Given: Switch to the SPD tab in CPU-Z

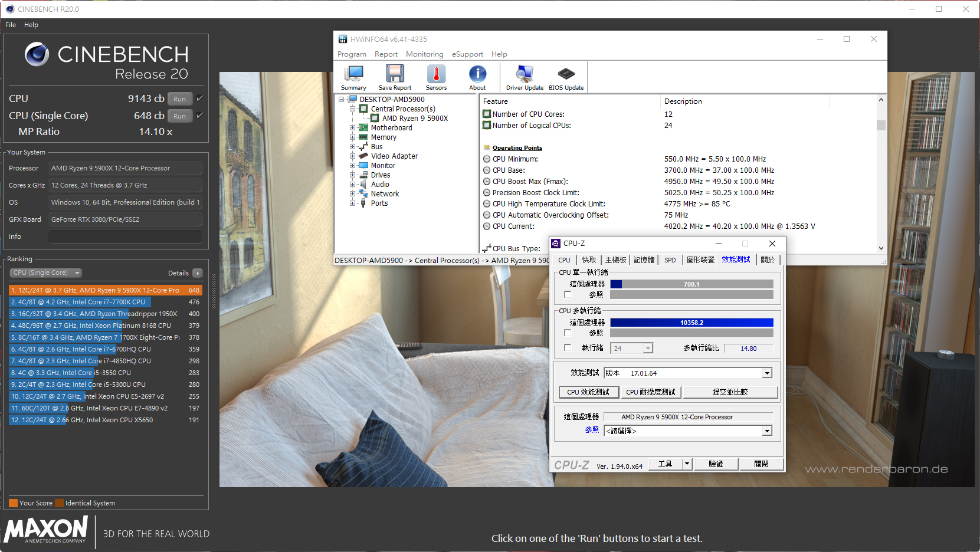Looking at the screenshot, I should pos(670,260).
